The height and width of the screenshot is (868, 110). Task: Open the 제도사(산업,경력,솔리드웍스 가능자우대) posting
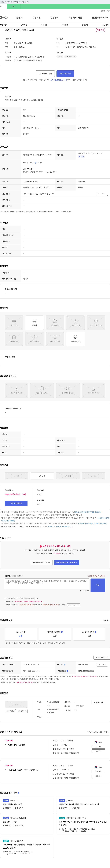coord(21,770)
